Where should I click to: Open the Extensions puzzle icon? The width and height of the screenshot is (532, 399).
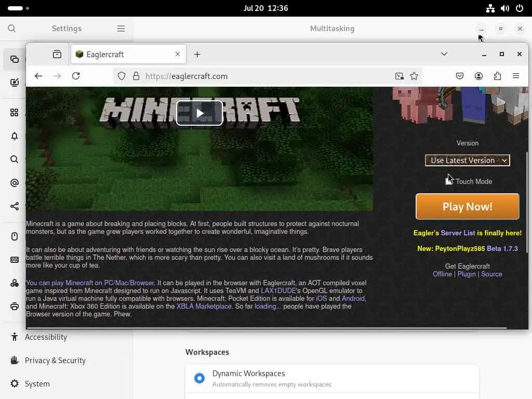pos(497,76)
